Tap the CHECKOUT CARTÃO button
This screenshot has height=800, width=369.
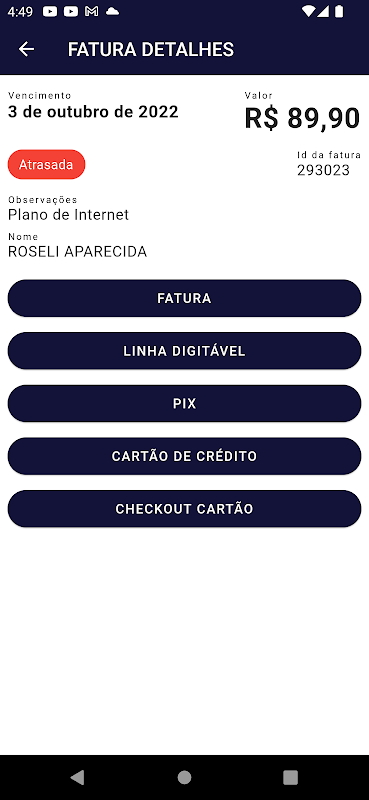coord(184,509)
